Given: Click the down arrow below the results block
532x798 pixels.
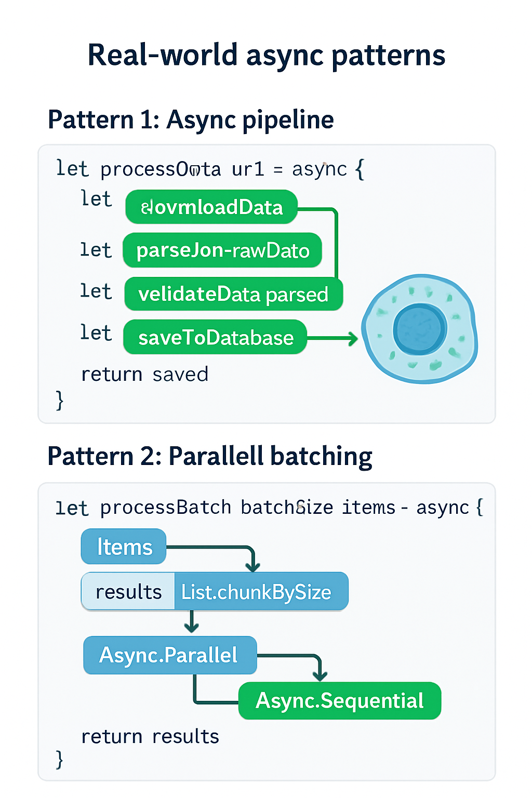Looking at the screenshot, I should point(192,621).
